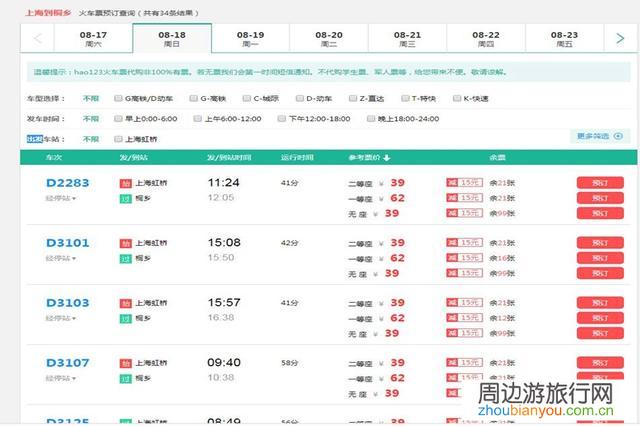Open D3101 first-class price dropdown arrow

click(381, 259)
